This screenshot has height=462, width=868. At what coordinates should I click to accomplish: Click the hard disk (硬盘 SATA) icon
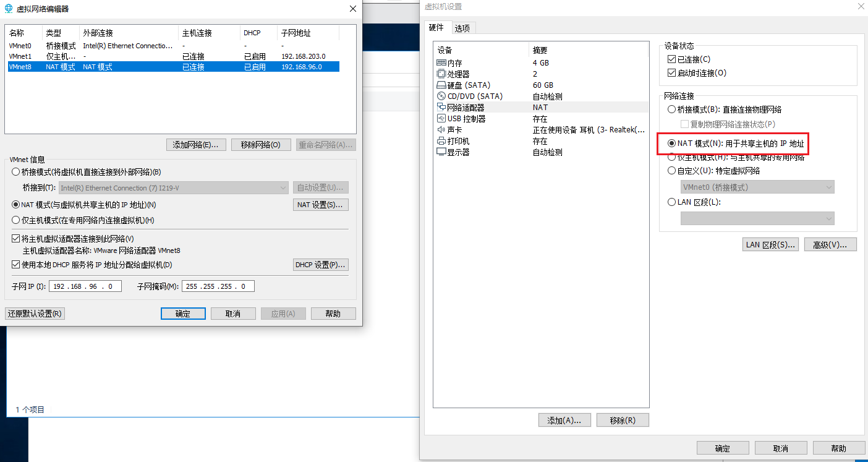(441, 85)
